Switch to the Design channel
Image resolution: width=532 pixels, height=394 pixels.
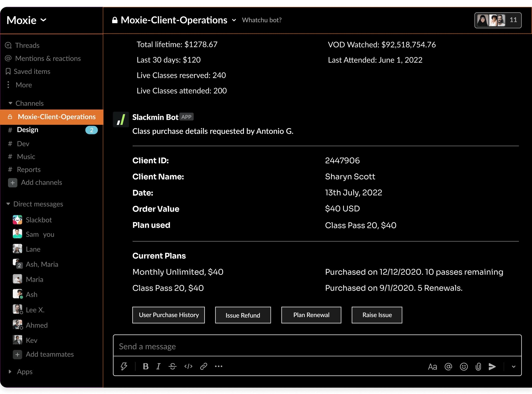[27, 130]
